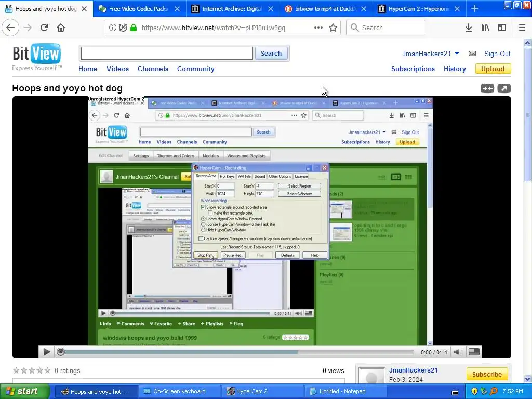Viewport: 532px width, 399px height.
Task: Rate the video with the fifth star
Action: click(47, 370)
